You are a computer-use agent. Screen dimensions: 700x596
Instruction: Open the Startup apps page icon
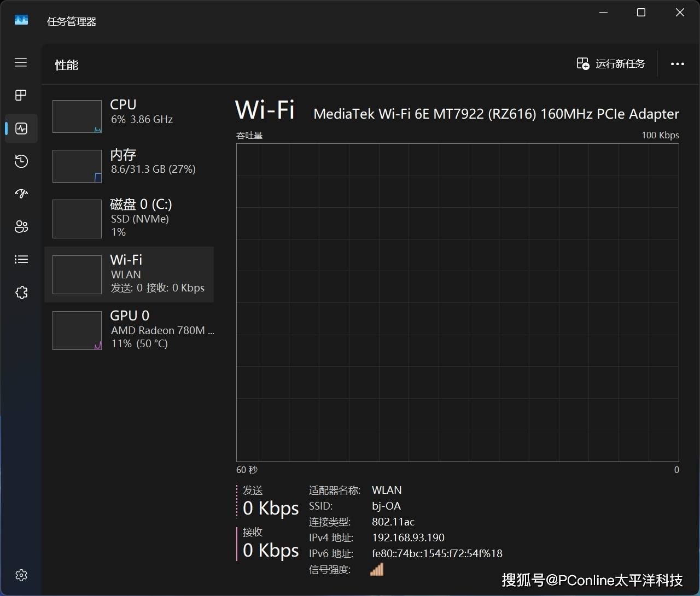click(21, 194)
